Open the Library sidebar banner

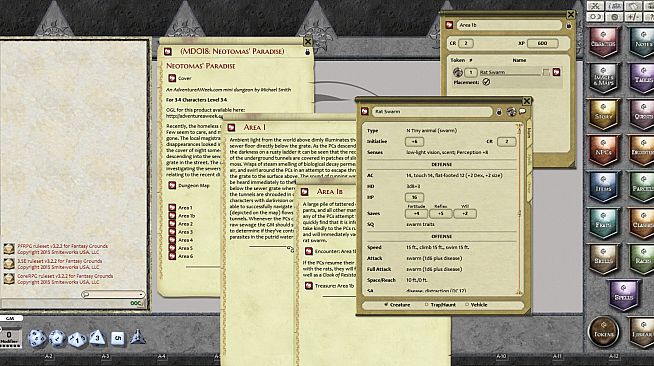[642, 332]
